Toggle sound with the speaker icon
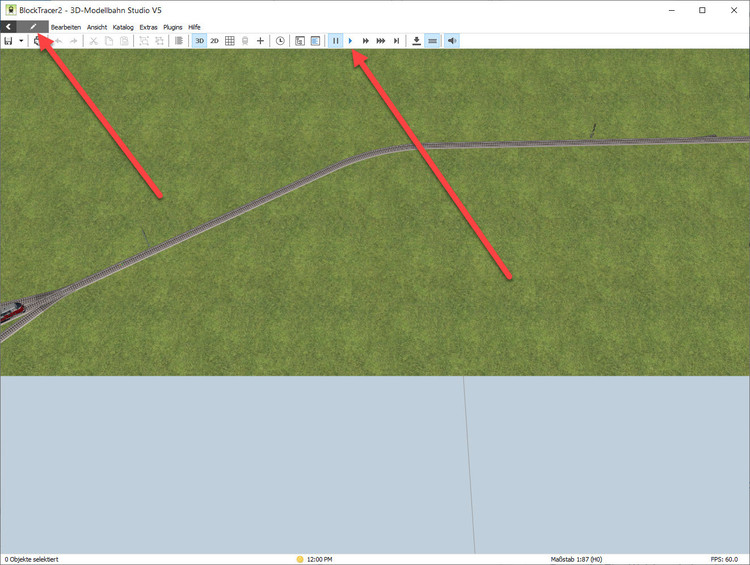This screenshot has height=565, width=750. coord(452,41)
